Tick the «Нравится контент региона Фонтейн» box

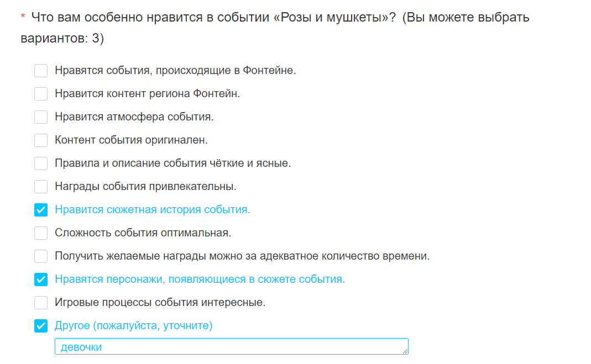point(41,94)
